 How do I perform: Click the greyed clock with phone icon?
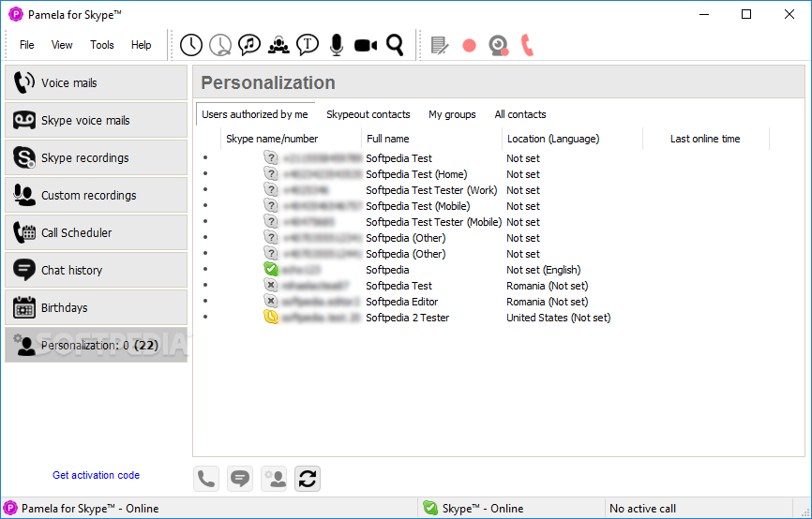(220, 45)
